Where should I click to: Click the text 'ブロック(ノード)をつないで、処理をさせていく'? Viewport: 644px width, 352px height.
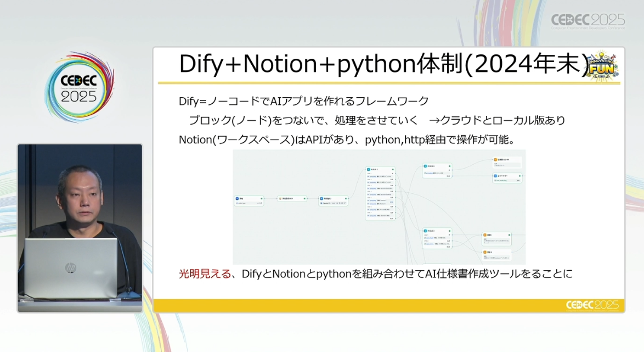[x=303, y=120]
